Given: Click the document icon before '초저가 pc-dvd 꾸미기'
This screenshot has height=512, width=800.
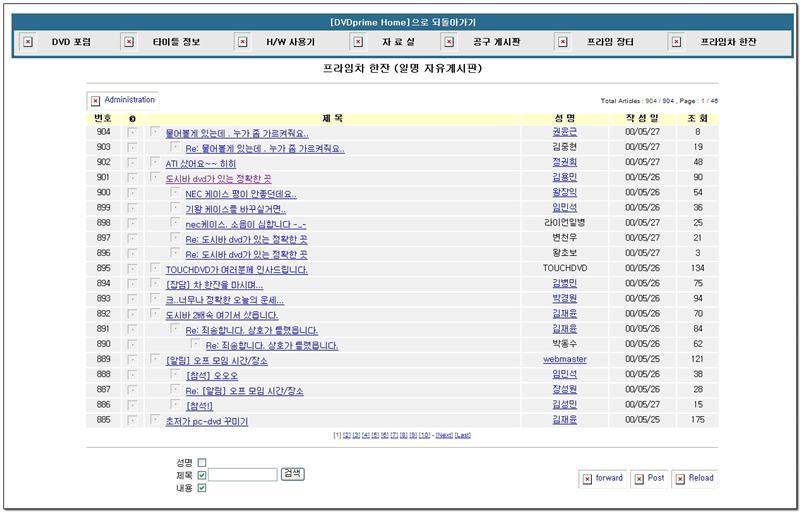Looking at the screenshot, I should pyautogui.click(x=155, y=420).
